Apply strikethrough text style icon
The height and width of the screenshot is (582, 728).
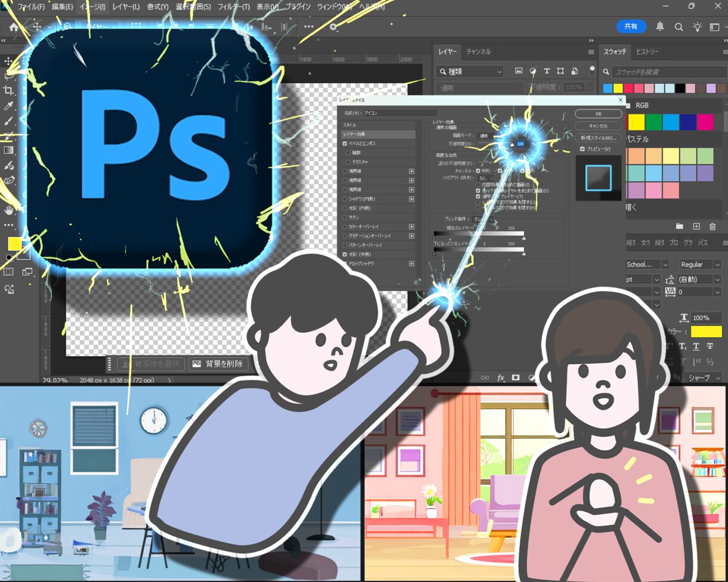point(710,346)
